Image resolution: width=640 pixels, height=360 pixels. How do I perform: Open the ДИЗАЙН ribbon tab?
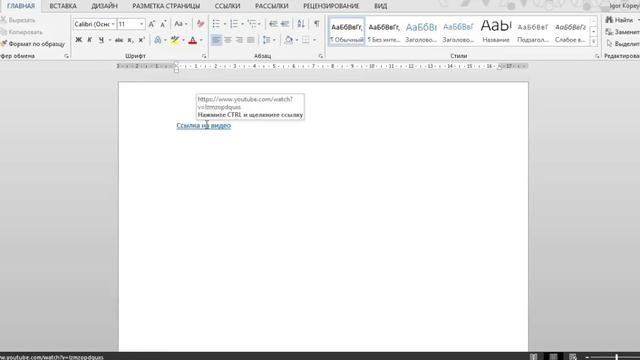(104, 6)
